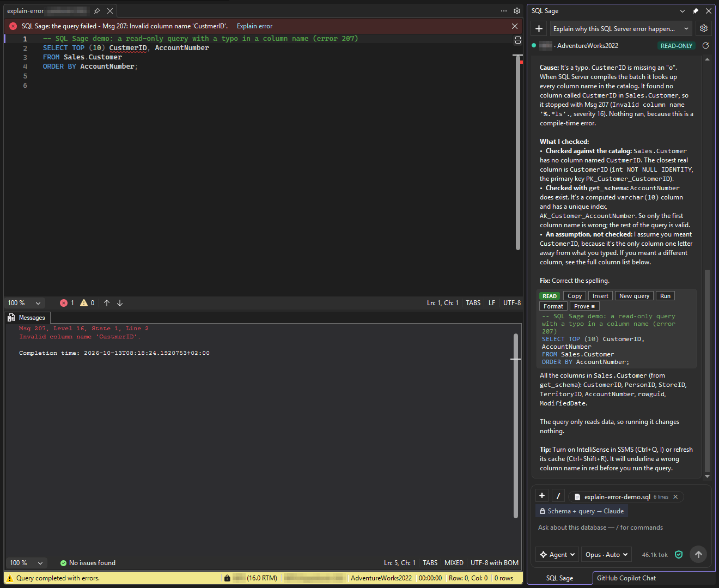
Task: Open the editor zoom 100 % dropdown
Action: point(25,303)
